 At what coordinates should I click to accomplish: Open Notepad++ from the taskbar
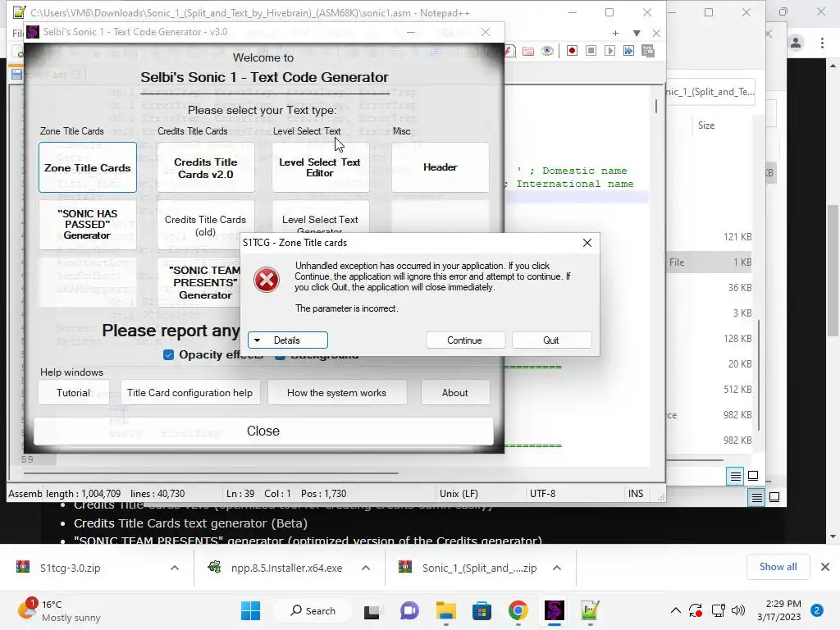tap(590, 610)
